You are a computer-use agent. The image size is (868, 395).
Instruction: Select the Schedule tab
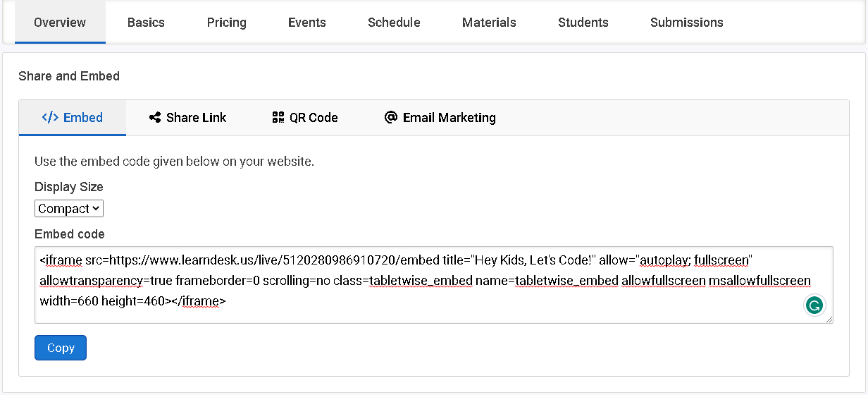(x=394, y=23)
